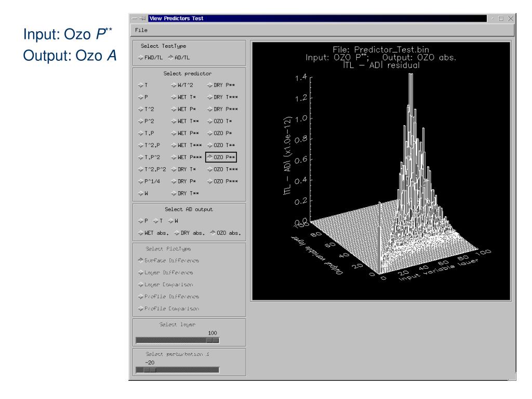532x399 pixels.
Task: Open the File menu
Action: [x=141, y=30]
